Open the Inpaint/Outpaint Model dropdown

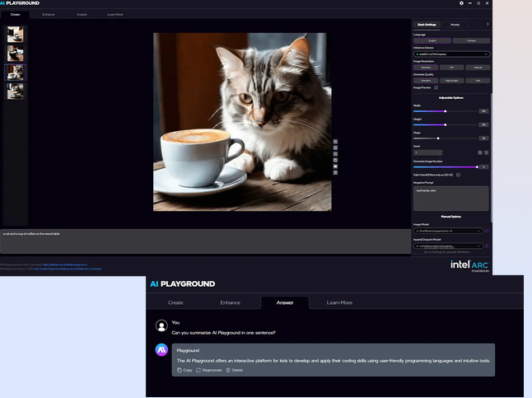(x=448, y=246)
